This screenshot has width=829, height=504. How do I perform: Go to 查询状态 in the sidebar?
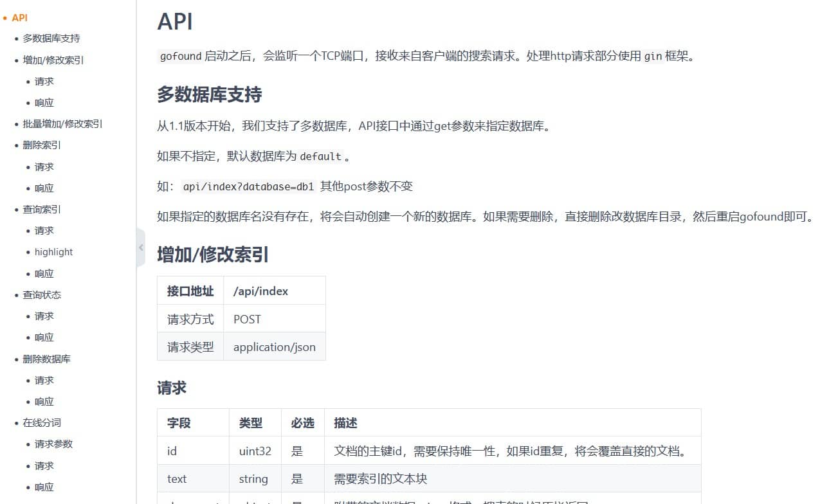[x=42, y=295]
